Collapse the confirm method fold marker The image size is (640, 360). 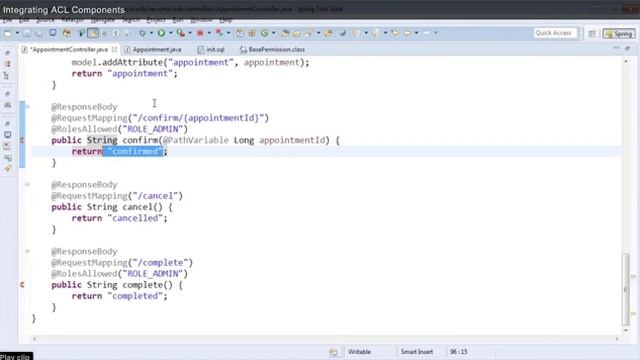(x=28, y=107)
